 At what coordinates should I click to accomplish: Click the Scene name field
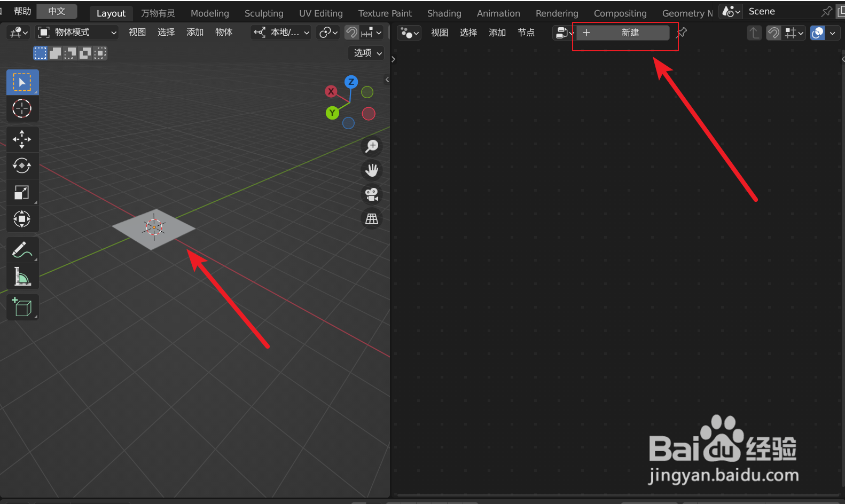(783, 11)
